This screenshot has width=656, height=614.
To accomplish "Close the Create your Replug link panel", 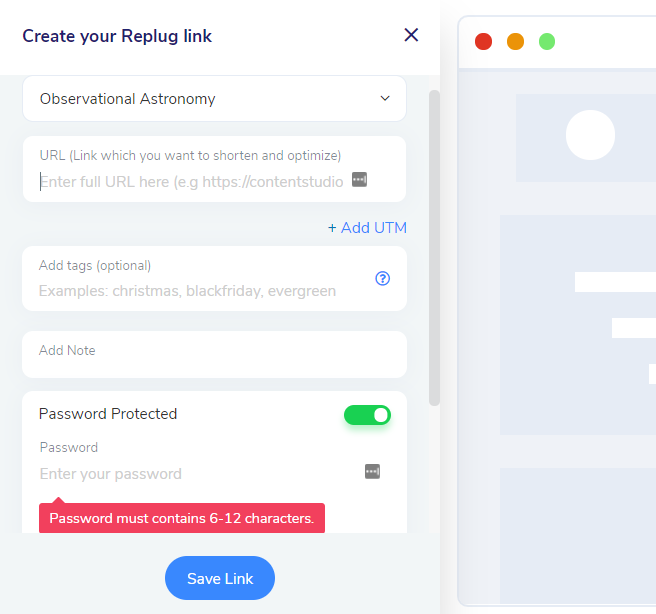I will pyautogui.click(x=411, y=35).
